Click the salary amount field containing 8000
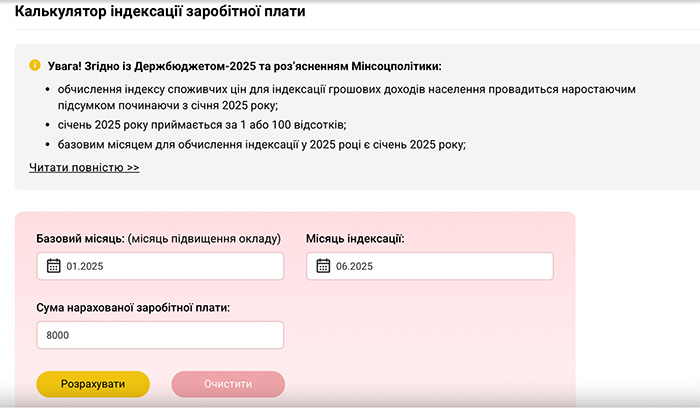The width and height of the screenshot is (700, 408). 160,335
